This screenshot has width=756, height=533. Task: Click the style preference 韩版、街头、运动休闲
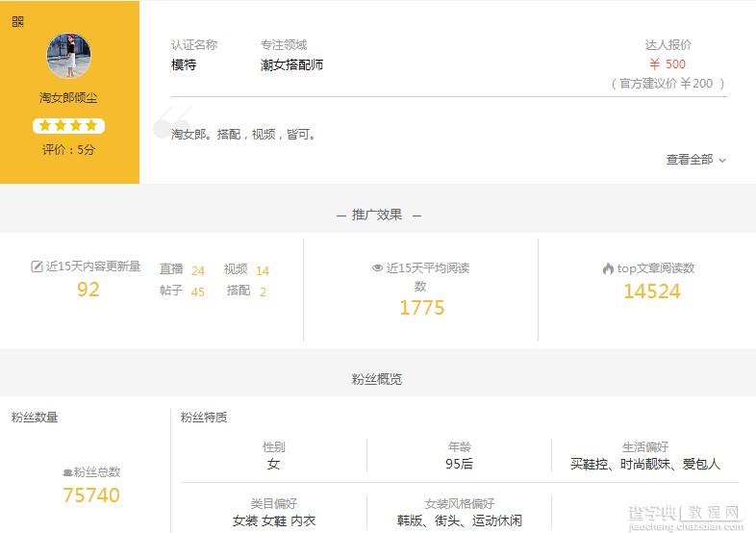click(459, 520)
